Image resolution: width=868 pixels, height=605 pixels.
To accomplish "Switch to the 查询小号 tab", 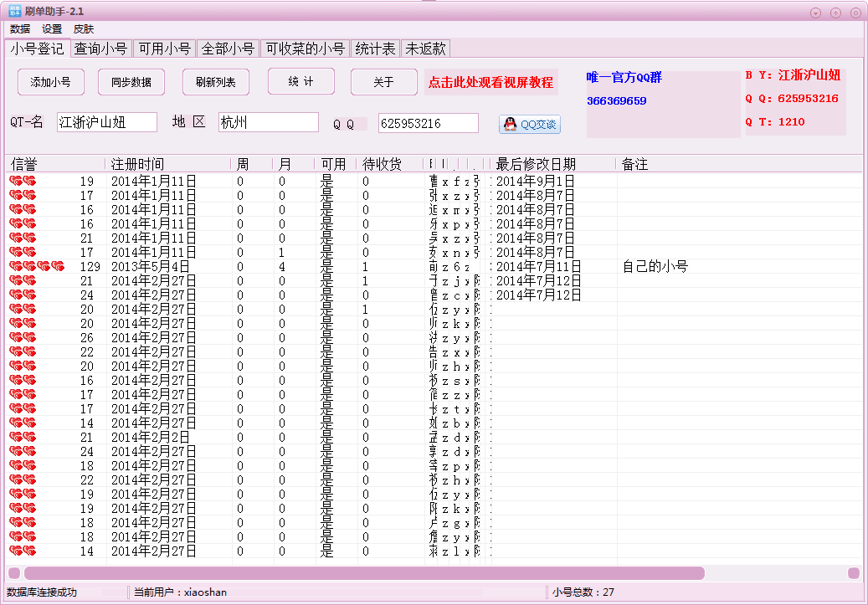I will [100, 48].
